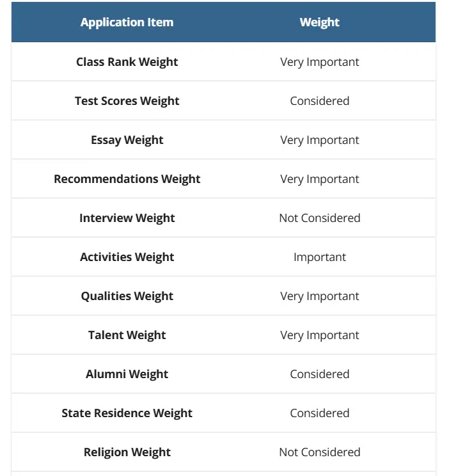
Task: Click Considered value in Test Scores row
Action: click(319, 101)
